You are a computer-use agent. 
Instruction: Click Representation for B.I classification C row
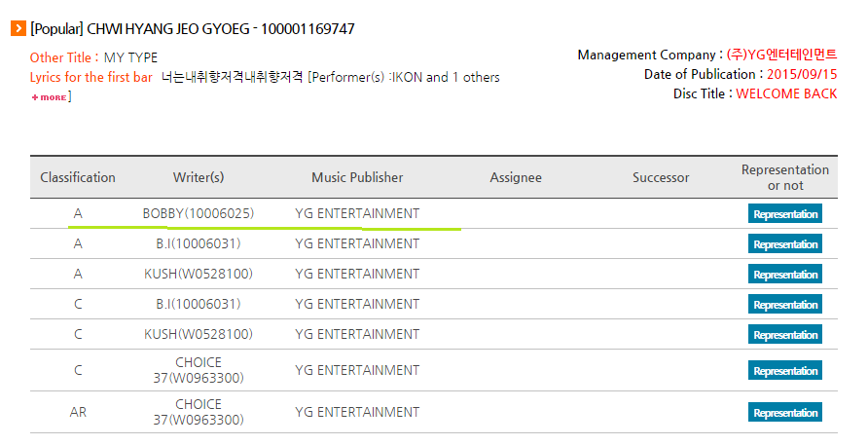coord(785,304)
